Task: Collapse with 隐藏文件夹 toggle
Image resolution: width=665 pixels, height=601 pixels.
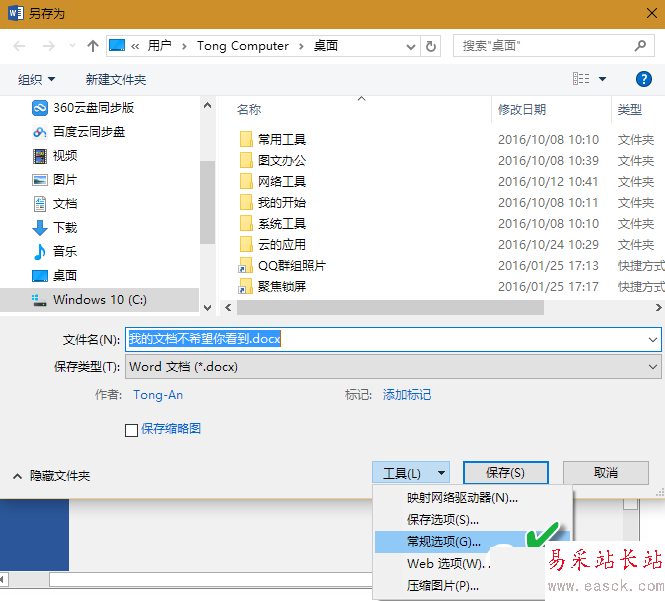Action: click(x=52, y=476)
